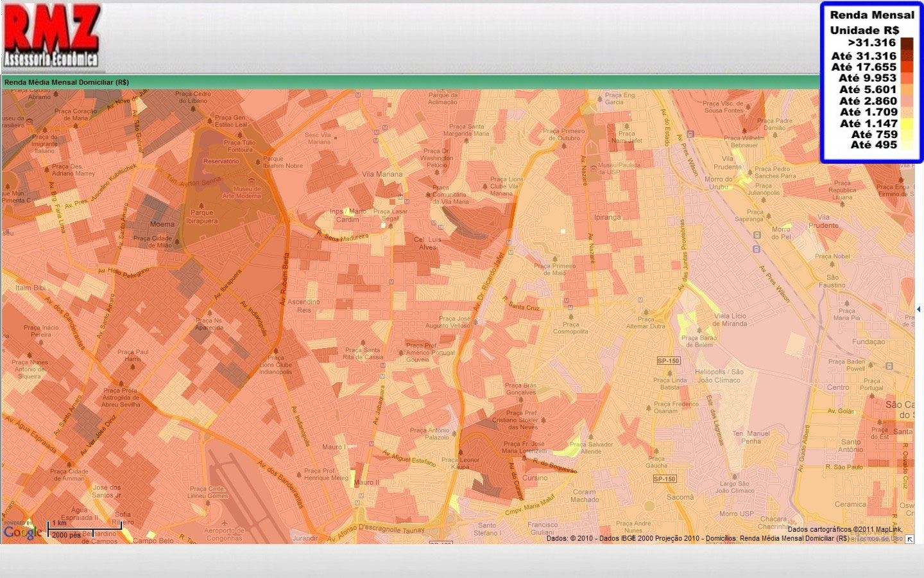The width and height of the screenshot is (924, 578).
Task: Click the RMZ Assessoria Econômica logo
Action: tap(51, 35)
